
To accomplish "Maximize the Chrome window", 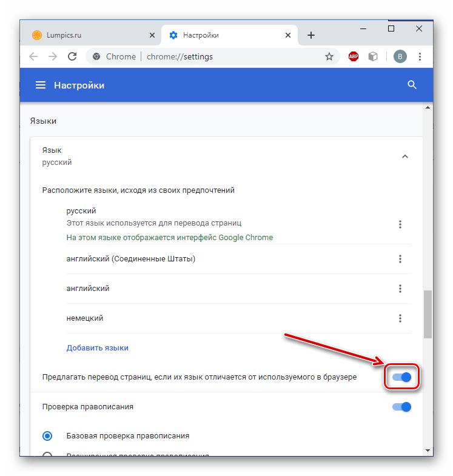I will click(x=391, y=29).
